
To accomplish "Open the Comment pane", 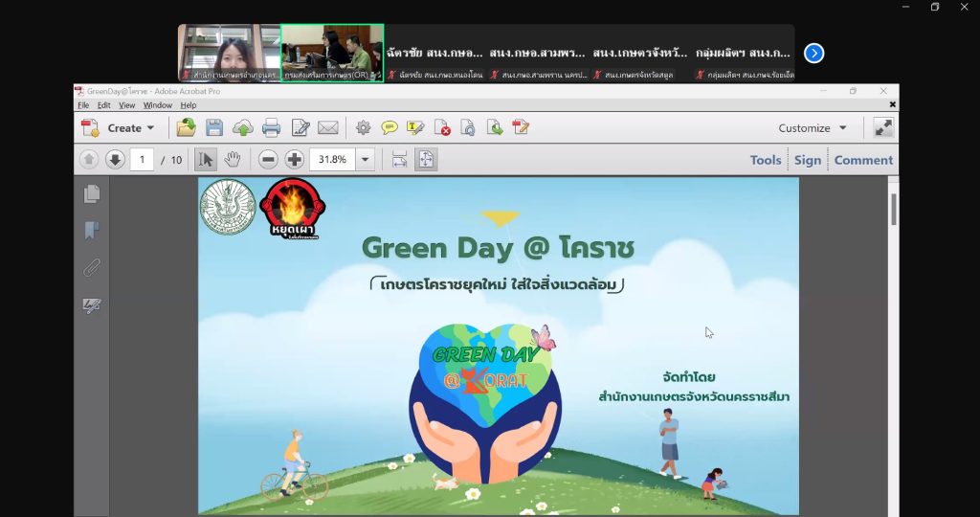I will pyautogui.click(x=863, y=160).
